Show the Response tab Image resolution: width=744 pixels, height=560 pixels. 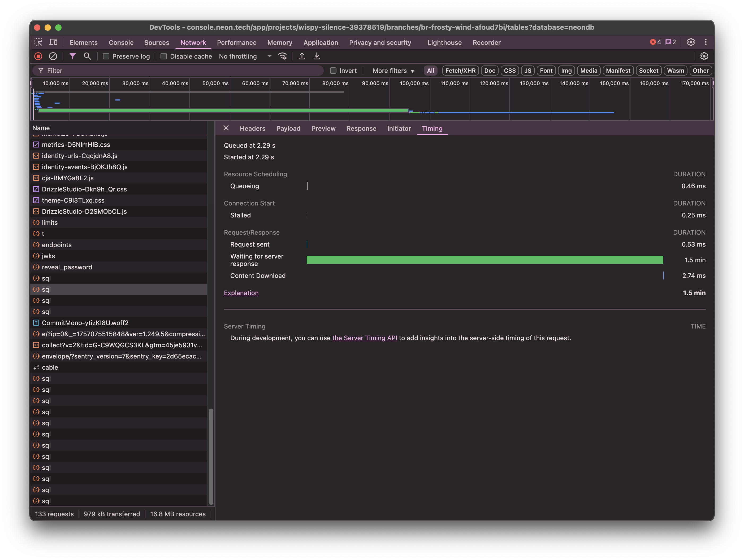tap(361, 128)
